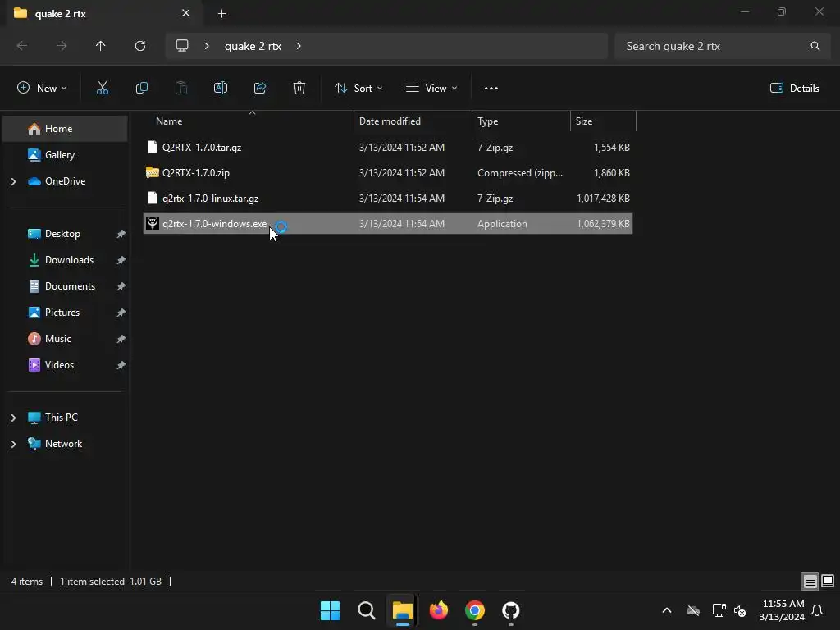Open notifications bell icon
The width and height of the screenshot is (840, 630).
pos(818,610)
